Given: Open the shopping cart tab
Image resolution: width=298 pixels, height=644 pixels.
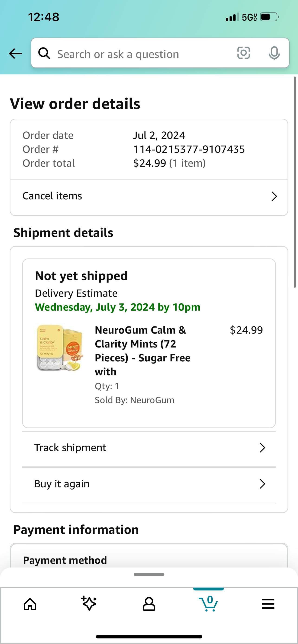Looking at the screenshot, I should point(208,603).
